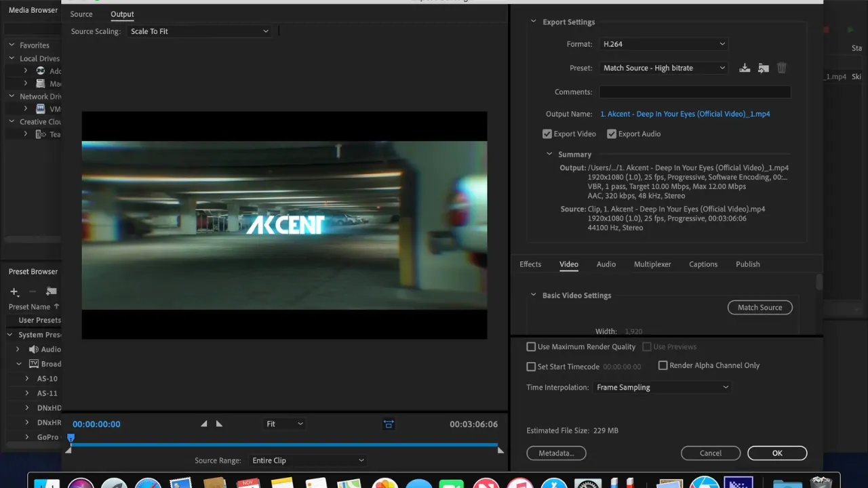Click the Import Preset icon
Screen dimensions: 868x488
[764, 68]
